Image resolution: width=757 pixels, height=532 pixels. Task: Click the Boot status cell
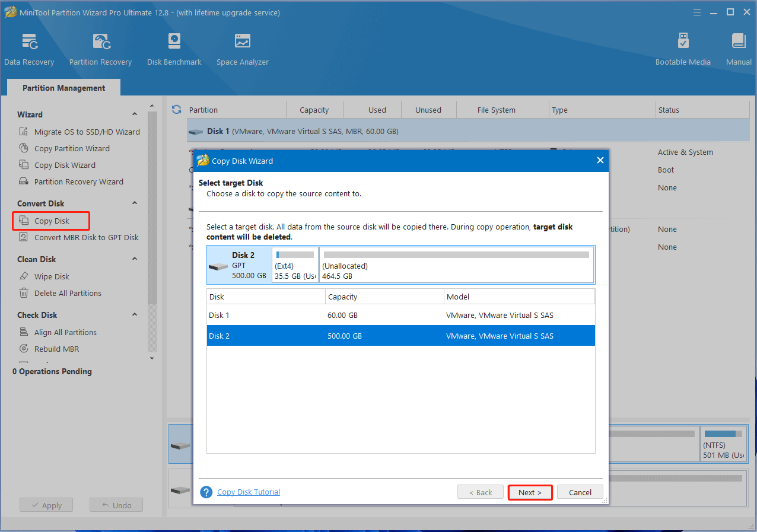point(666,170)
